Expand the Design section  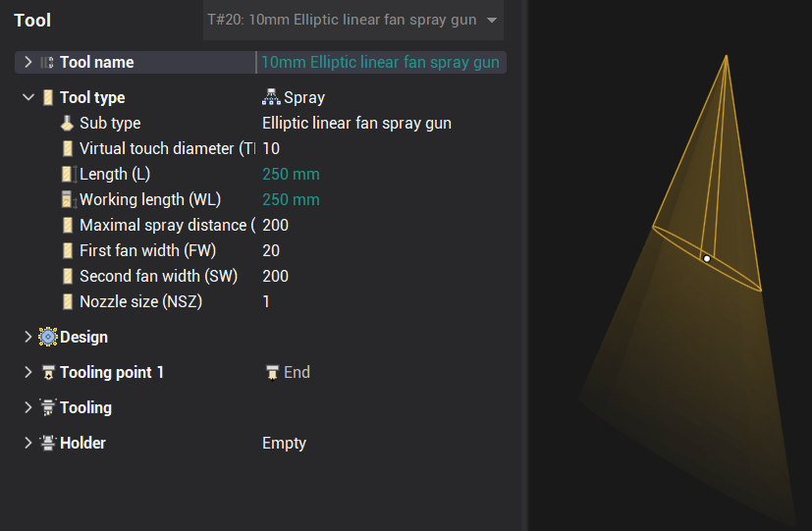(x=27, y=338)
